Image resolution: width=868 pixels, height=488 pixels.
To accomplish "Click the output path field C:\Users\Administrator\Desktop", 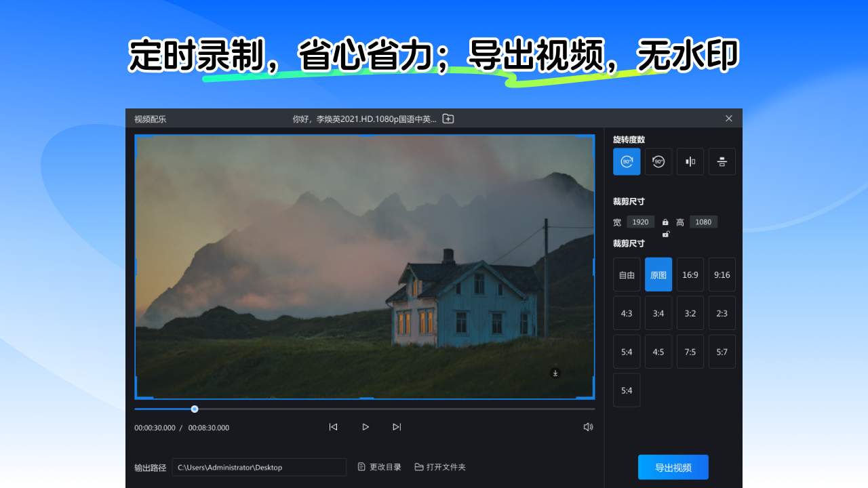I will click(x=259, y=467).
